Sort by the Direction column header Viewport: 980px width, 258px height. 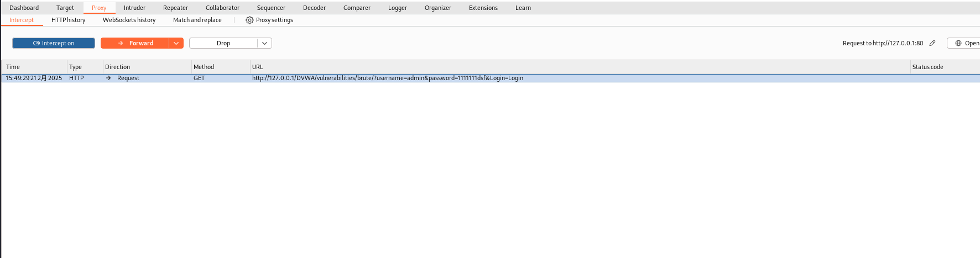point(147,67)
